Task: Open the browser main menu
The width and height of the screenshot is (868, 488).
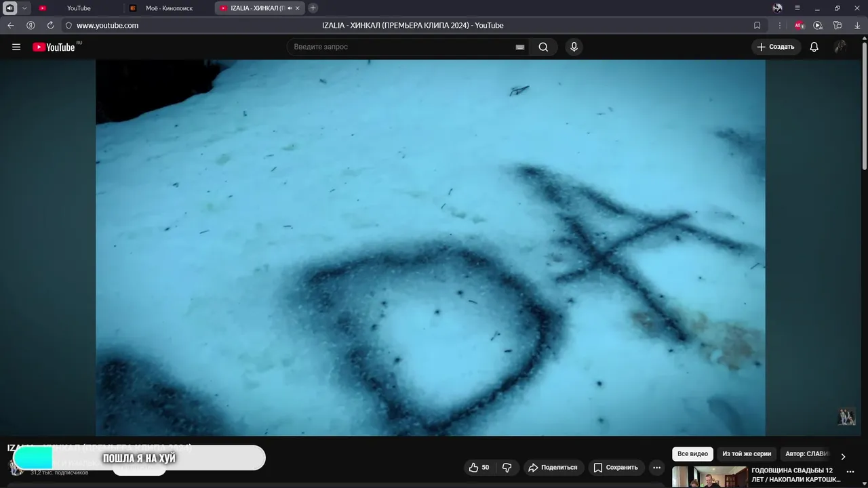Action: 797,8
